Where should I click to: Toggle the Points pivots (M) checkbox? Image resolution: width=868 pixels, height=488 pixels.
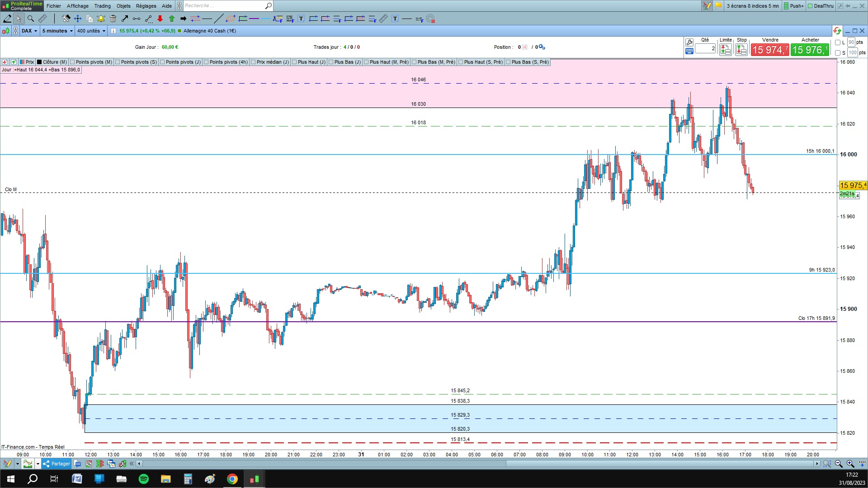[72, 62]
